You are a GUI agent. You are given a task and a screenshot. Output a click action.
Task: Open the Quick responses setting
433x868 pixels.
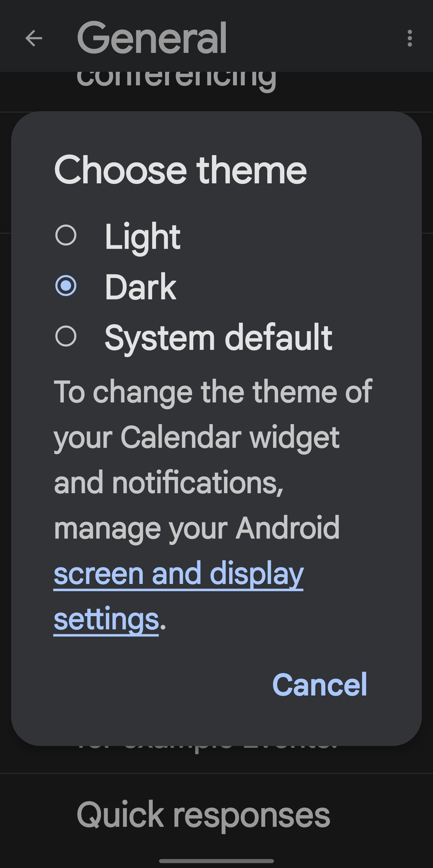tap(203, 815)
